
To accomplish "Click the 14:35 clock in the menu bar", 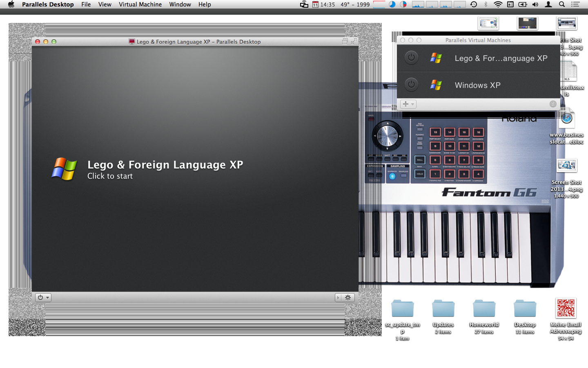I will point(327,4).
